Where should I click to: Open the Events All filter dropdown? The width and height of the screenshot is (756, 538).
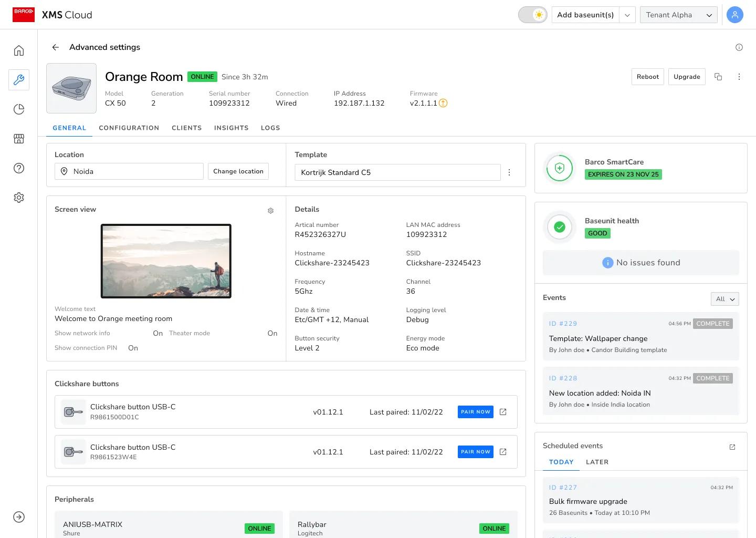(724, 299)
